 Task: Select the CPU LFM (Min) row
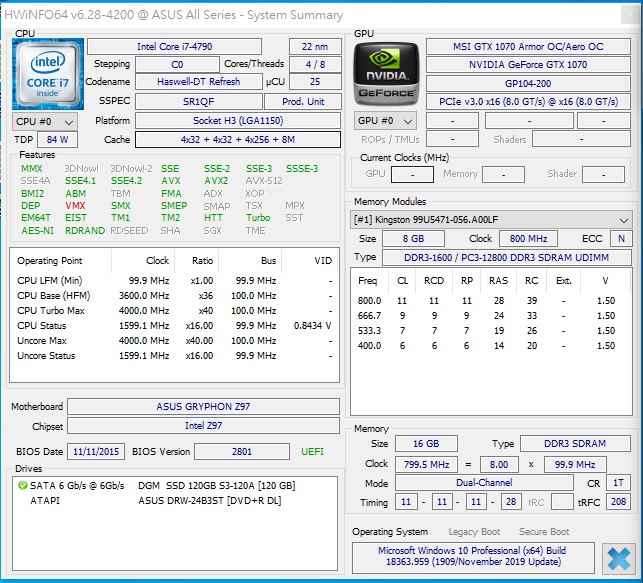pyautogui.click(x=175, y=281)
